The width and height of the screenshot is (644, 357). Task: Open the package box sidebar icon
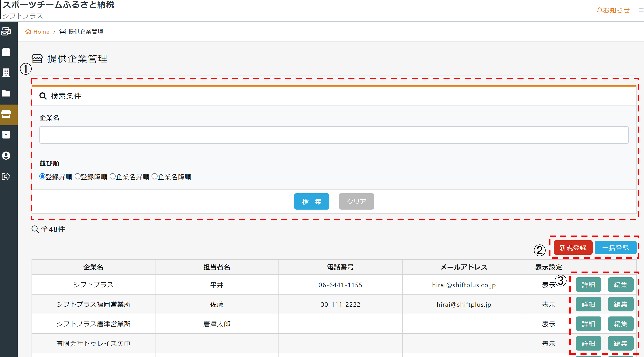pos(6,52)
